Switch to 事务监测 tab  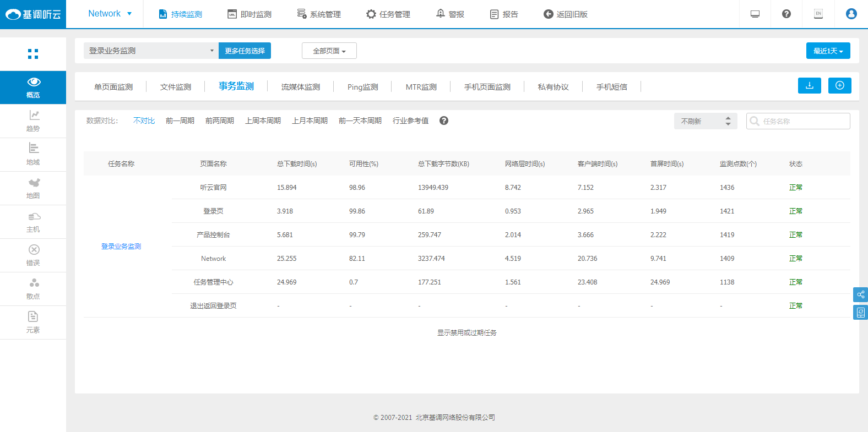pyautogui.click(x=236, y=86)
